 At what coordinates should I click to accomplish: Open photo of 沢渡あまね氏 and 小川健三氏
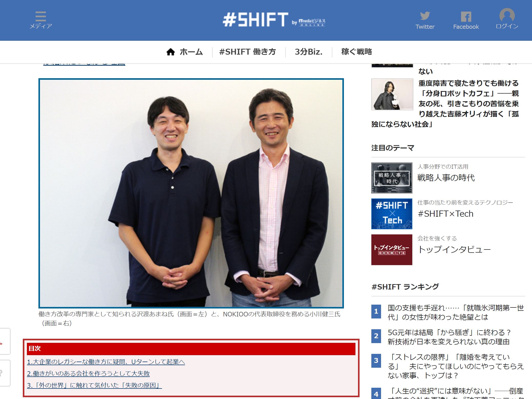pos(191,193)
